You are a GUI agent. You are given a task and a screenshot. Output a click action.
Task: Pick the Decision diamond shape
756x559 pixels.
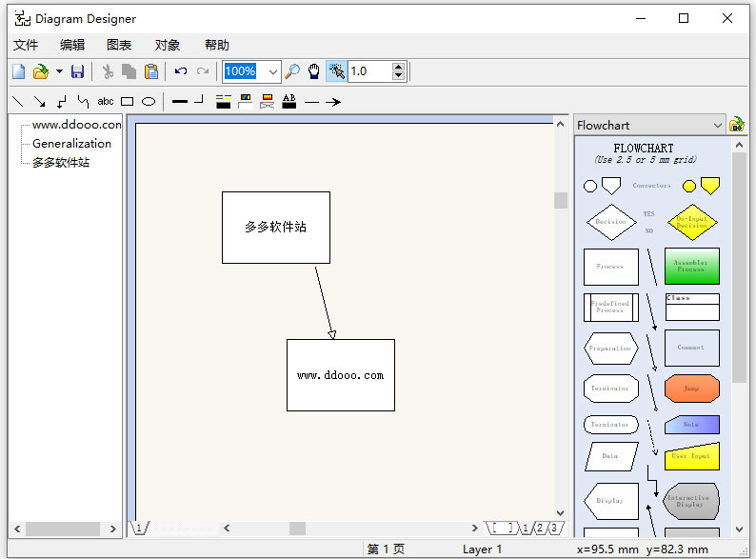click(x=611, y=222)
